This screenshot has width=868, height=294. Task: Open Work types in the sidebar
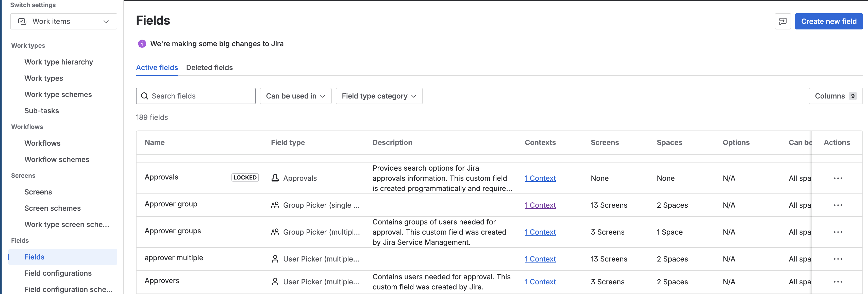coord(44,78)
